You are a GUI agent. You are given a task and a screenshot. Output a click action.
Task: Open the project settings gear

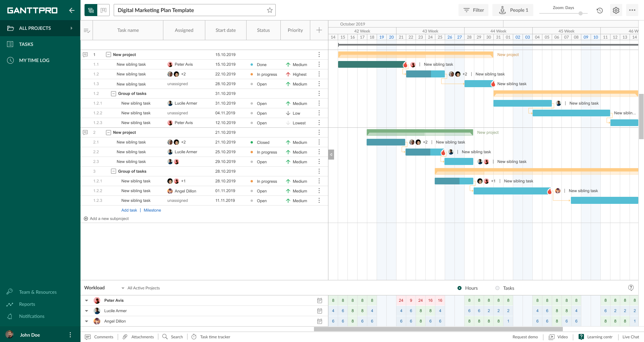point(616,10)
